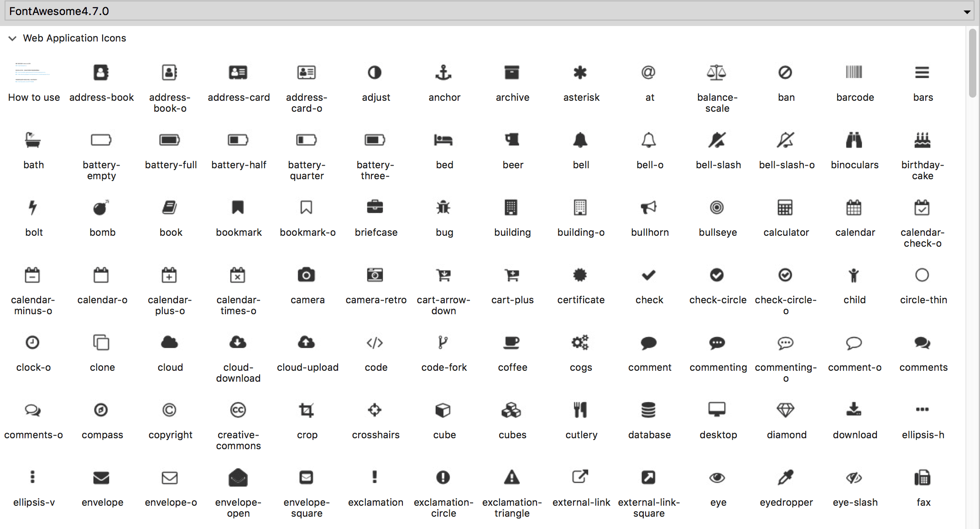980x529 pixels.
Task: Select the adjust contrast icon
Action: 375,73
